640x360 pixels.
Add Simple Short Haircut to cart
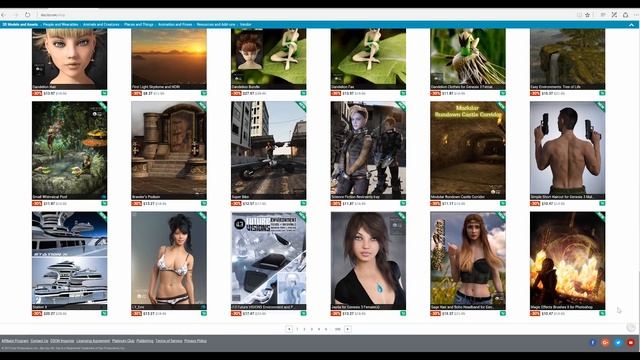602,203
